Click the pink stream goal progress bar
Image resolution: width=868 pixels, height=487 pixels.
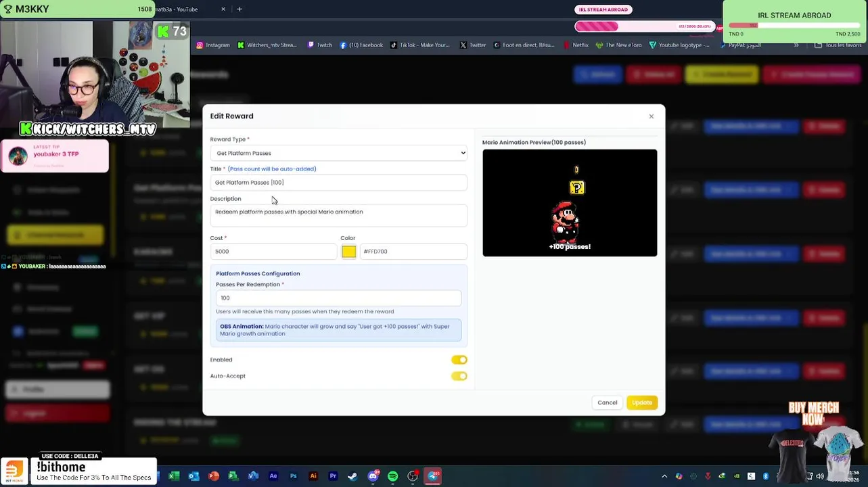644,26
